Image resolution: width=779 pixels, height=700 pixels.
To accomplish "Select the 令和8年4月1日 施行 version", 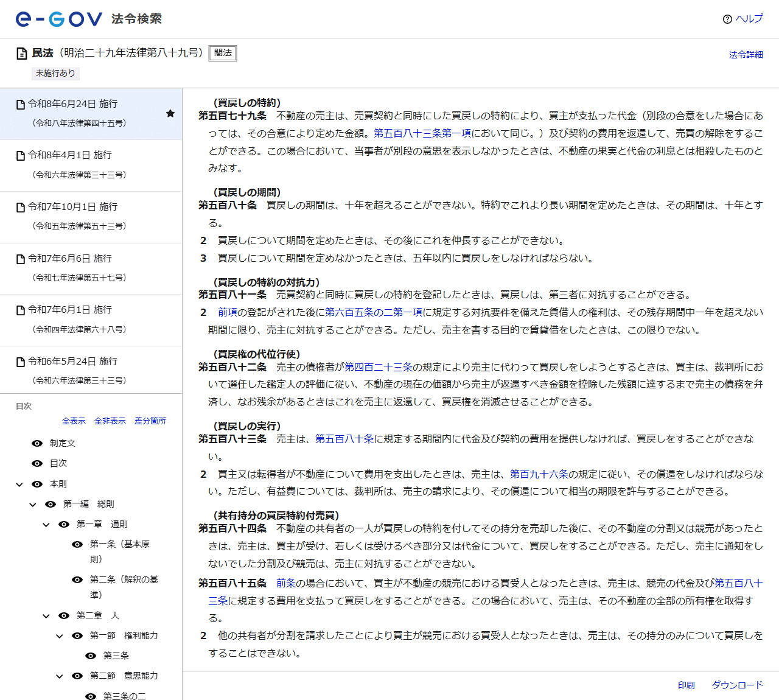I will [x=91, y=166].
